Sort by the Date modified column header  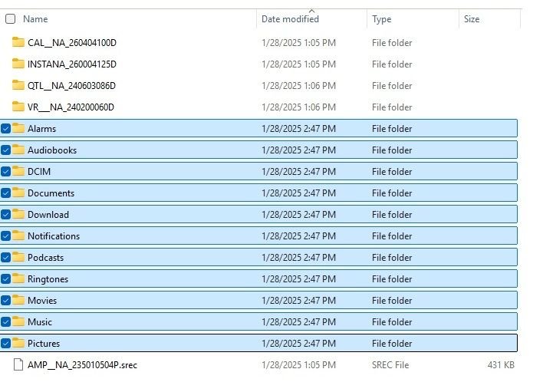(290, 18)
